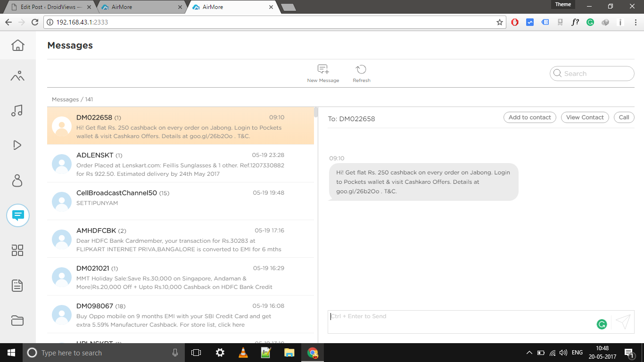Open File Explorer from the taskbar

click(289, 353)
